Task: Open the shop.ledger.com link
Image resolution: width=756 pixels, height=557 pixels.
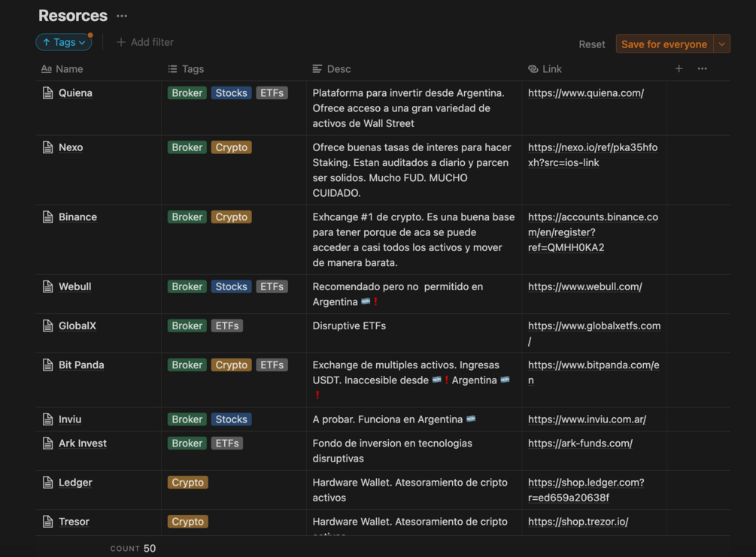Action: 586,490
